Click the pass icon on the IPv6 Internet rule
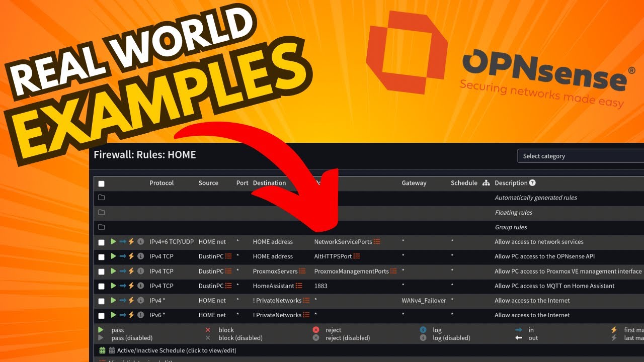644x362 pixels. pos(113,315)
